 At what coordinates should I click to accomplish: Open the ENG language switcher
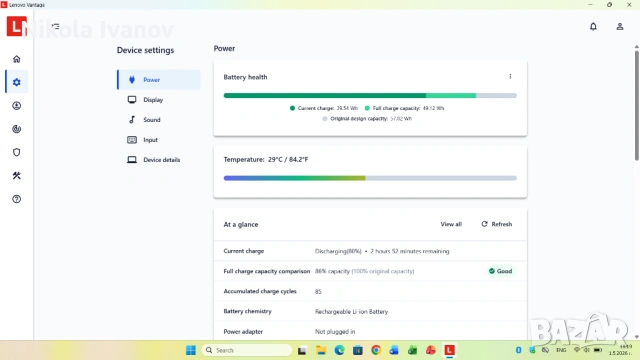point(561,350)
